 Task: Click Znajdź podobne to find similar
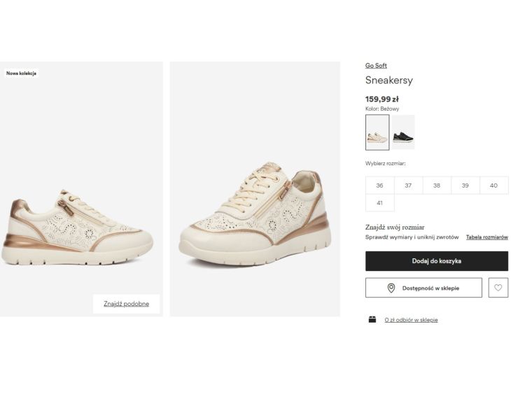[126, 304]
